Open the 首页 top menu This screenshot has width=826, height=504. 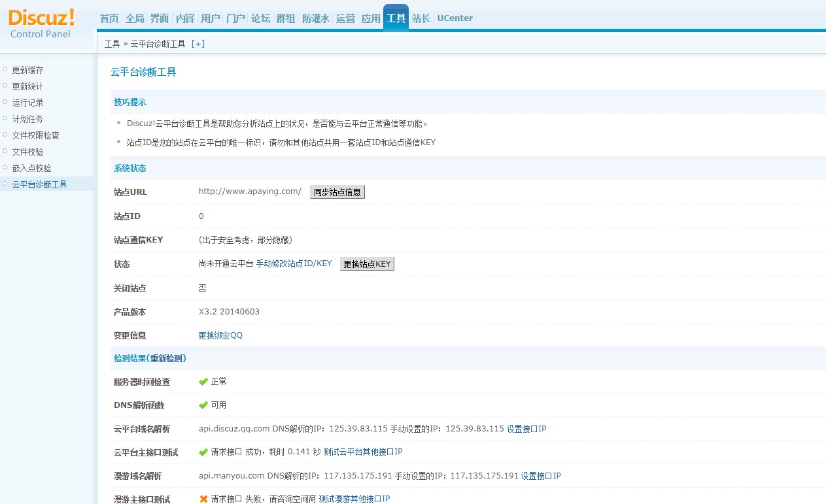point(109,18)
